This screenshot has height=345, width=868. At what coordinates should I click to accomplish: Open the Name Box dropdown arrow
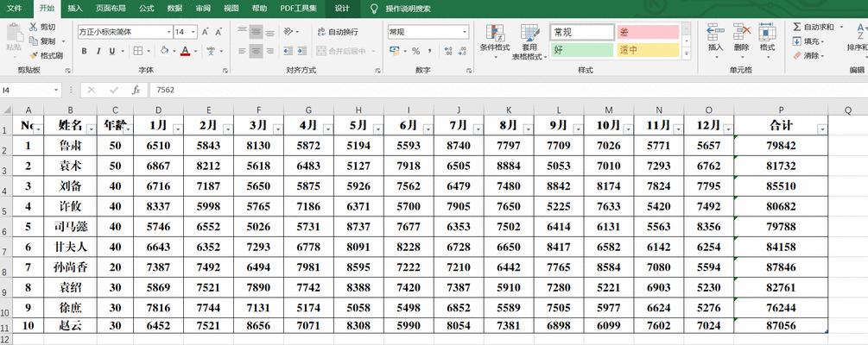(x=57, y=90)
